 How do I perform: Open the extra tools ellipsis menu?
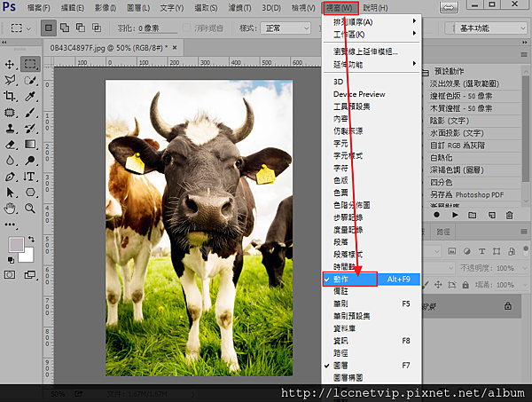tap(10, 225)
